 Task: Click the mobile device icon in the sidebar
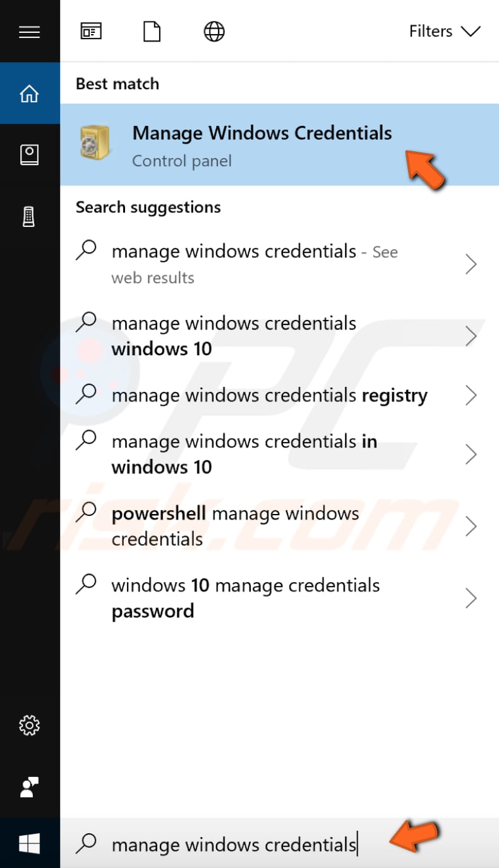click(29, 216)
